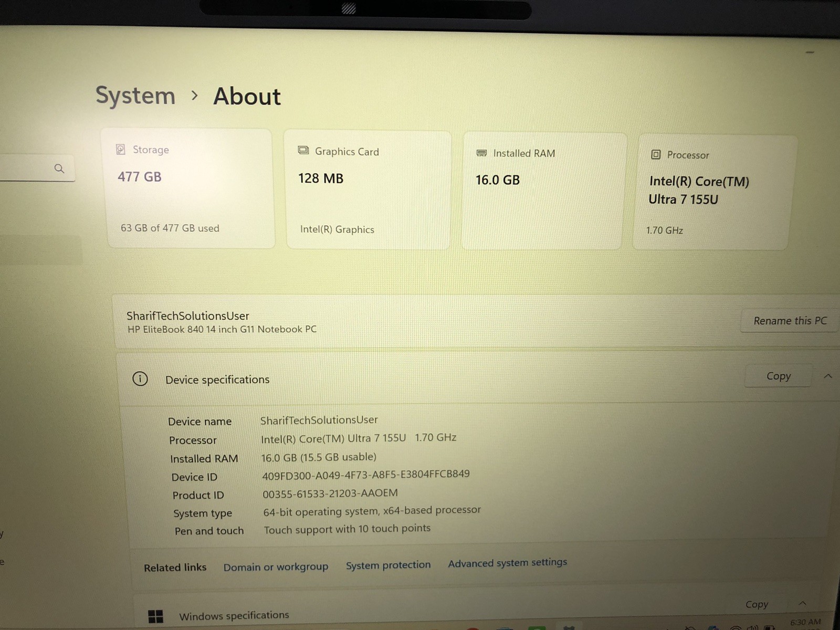
Task: Click the Windows logo beside Windows specifications
Action: [x=155, y=616]
